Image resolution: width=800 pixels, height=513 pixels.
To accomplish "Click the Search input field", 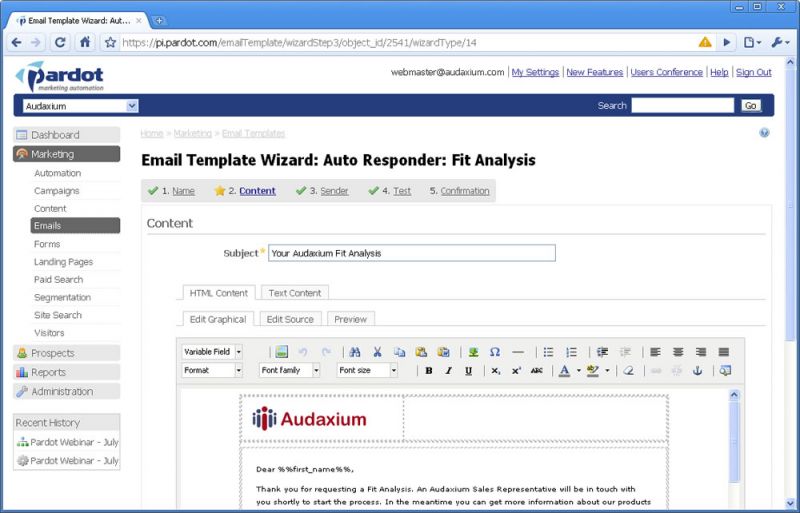I will click(x=683, y=106).
